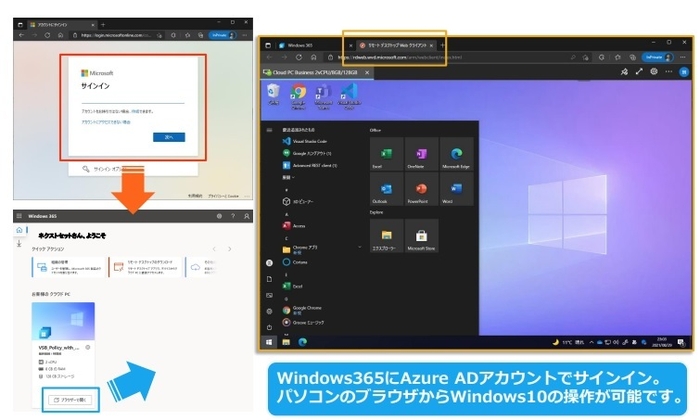This screenshot has width=700, height=420.
Task: Open Microsoft Edge from the taskbar
Action: coord(302,342)
